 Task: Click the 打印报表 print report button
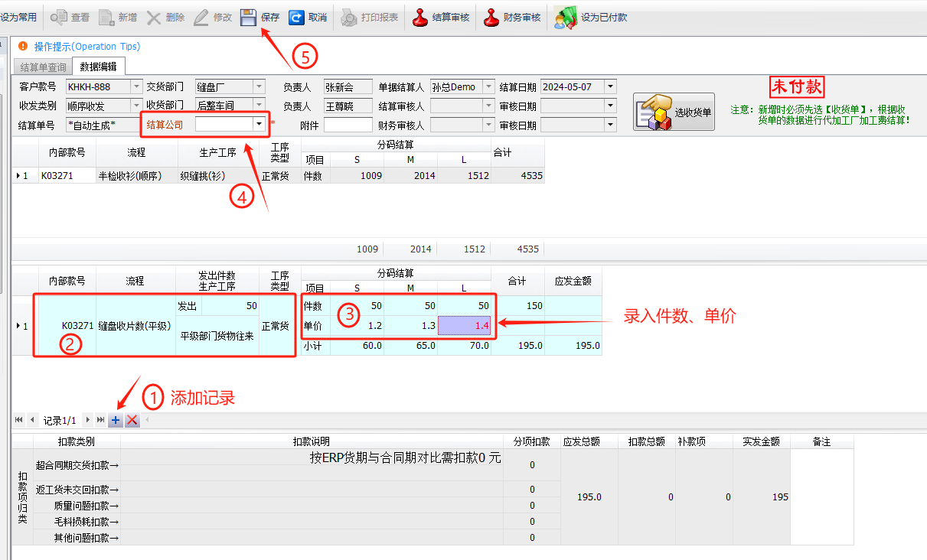(x=370, y=17)
